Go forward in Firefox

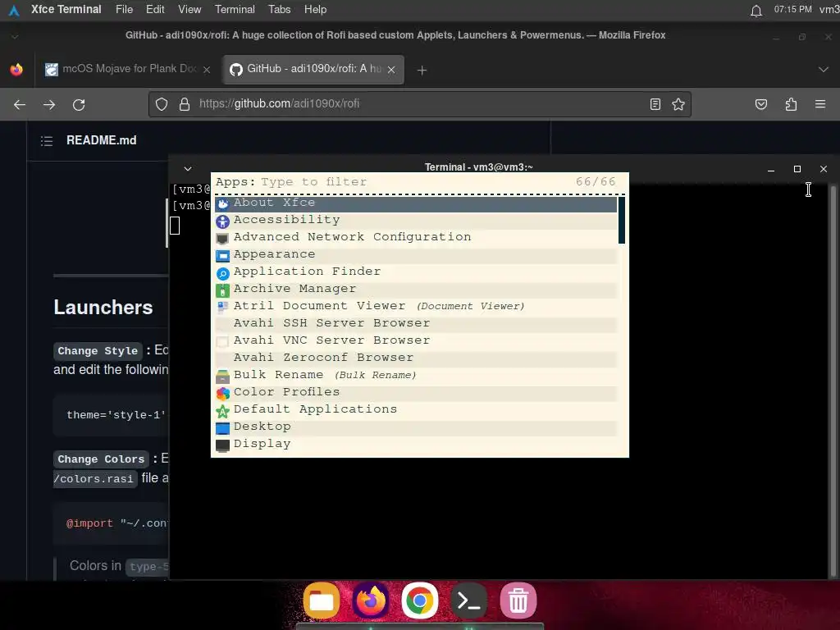coord(49,104)
